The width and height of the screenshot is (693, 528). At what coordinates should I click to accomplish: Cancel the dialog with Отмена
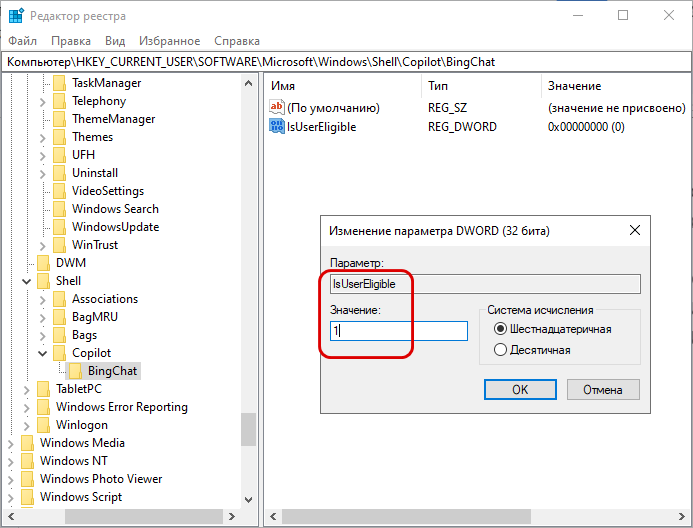(x=603, y=390)
